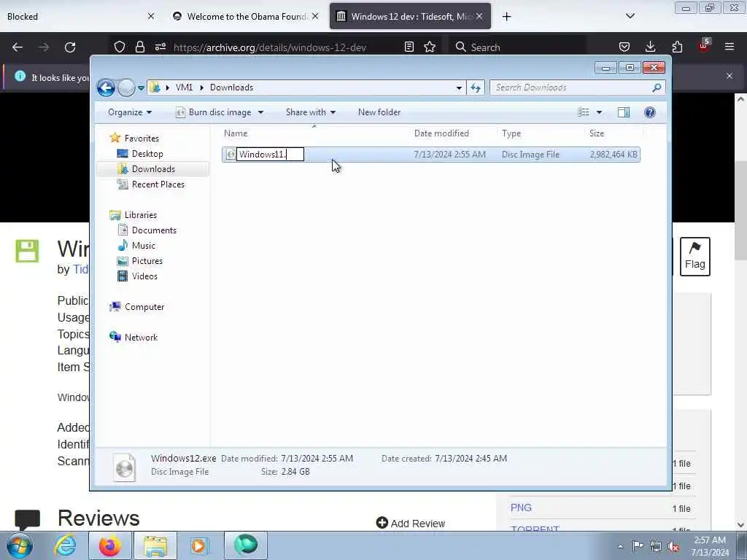
Task: Open the list all tabs chevron
Action: point(630,16)
